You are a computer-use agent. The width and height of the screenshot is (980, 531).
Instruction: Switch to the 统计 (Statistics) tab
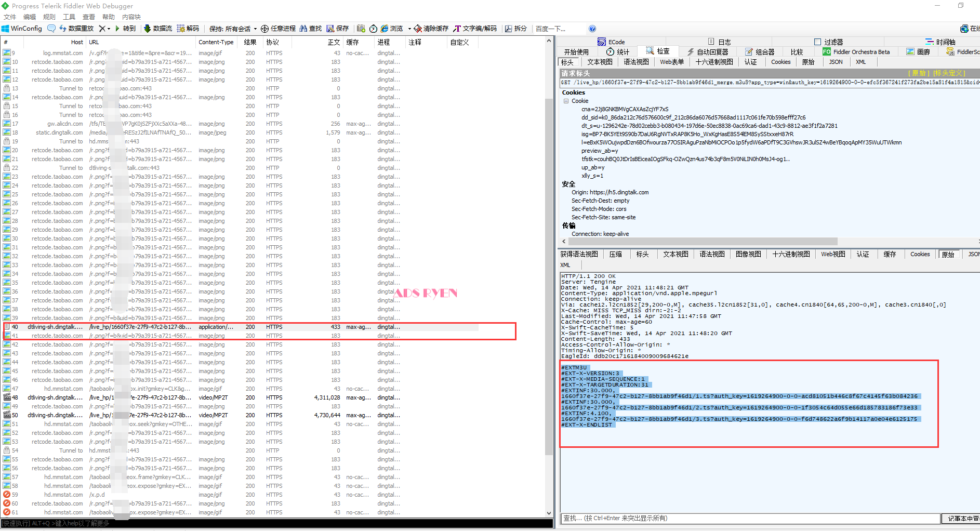click(618, 52)
